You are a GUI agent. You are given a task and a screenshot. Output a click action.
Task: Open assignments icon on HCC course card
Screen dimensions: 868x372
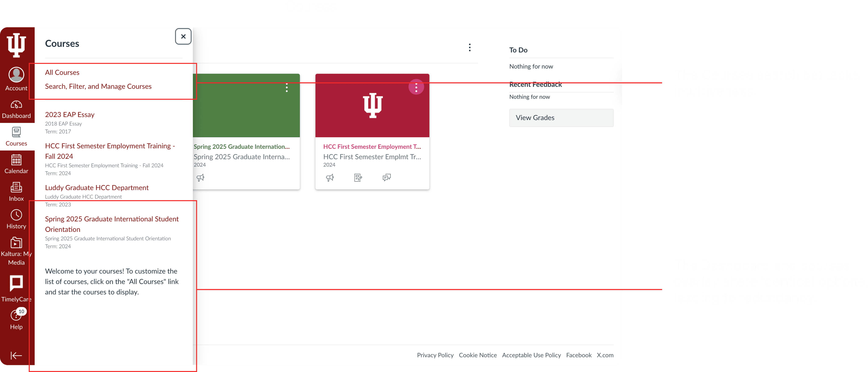click(358, 178)
